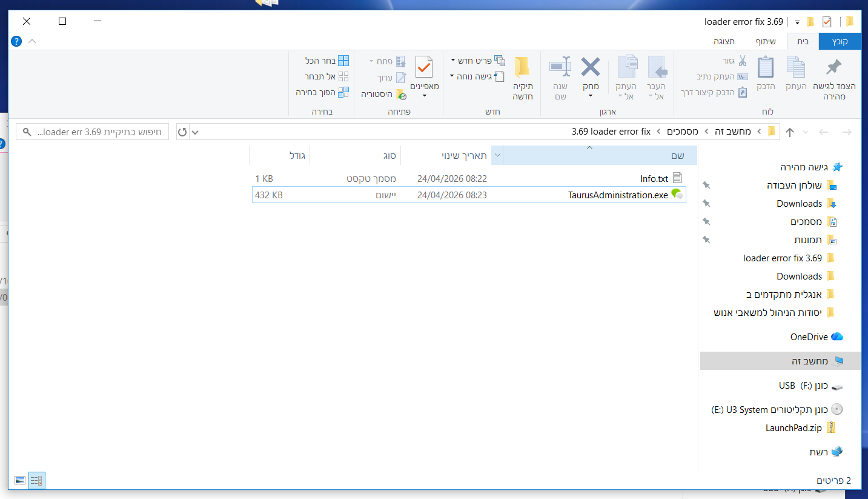Click the Rename (שנה שם) icon
This screenshot has width=868, height=499.
point(560,68)
